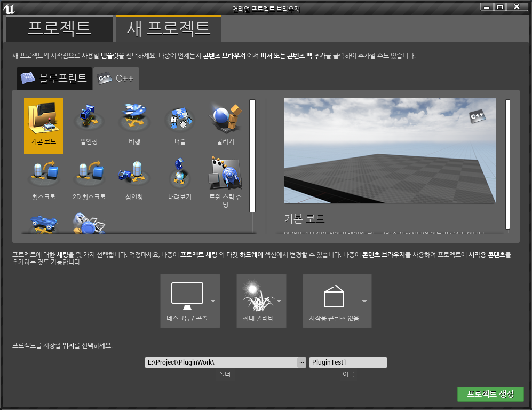Click the 시작용 콘텐츠 없음 box icon
The height and width of the screenshot is (410, 532).
click(x=334, y=296)
